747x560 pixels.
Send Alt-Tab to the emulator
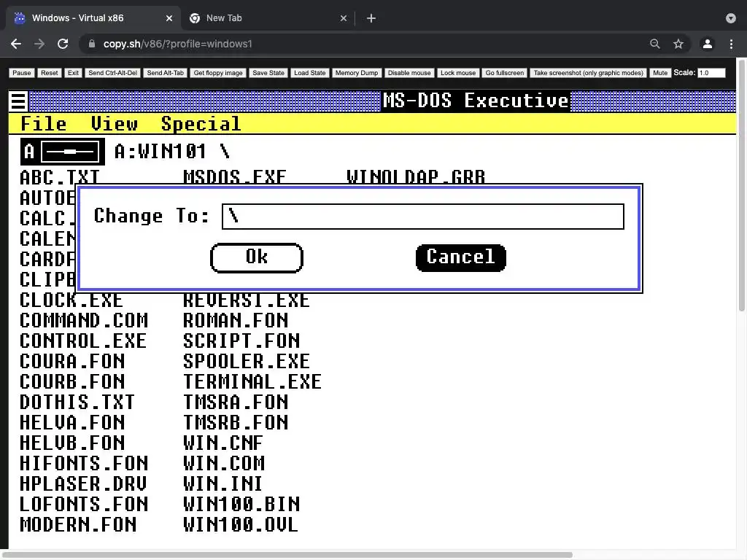pyautogui.click(x=166, y=73)
